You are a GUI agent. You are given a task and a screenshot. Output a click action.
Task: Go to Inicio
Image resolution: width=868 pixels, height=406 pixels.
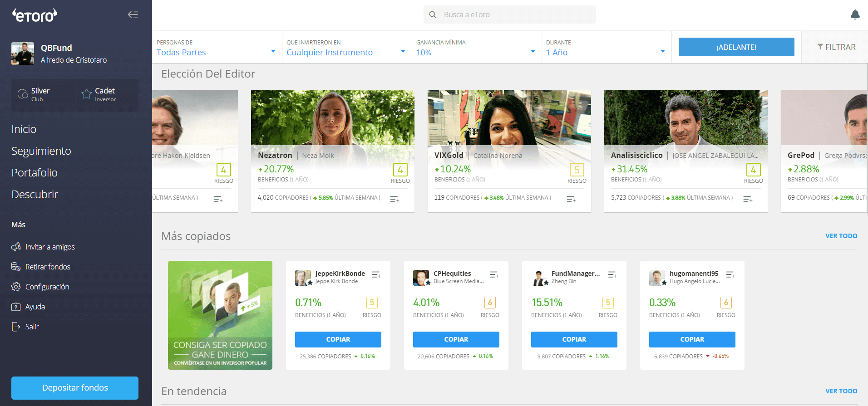24,129
